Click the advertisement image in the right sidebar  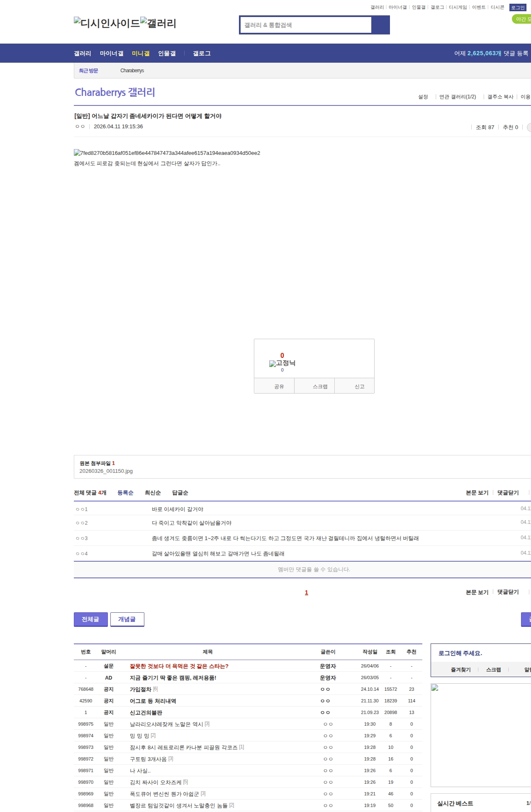[x=480, y=735]
